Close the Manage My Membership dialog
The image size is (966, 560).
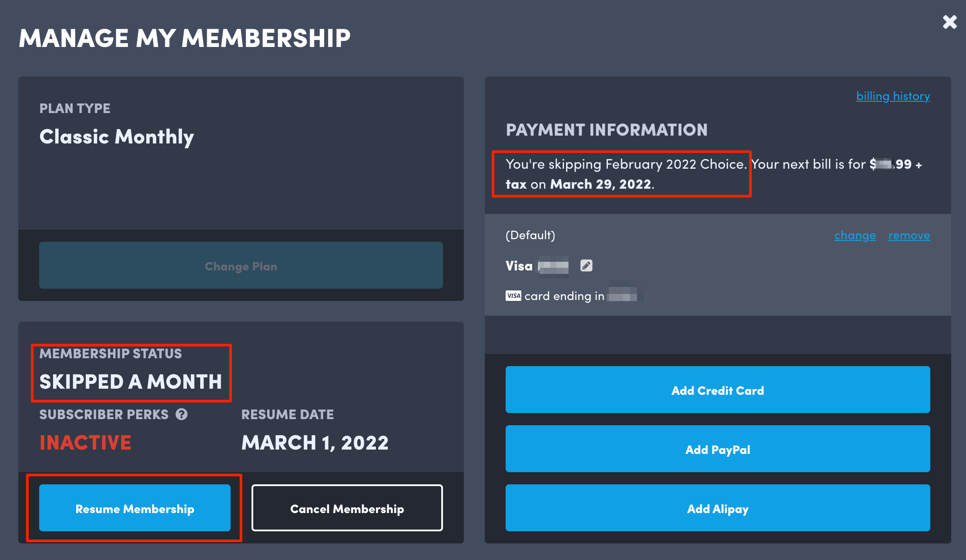tap(949, 22)
